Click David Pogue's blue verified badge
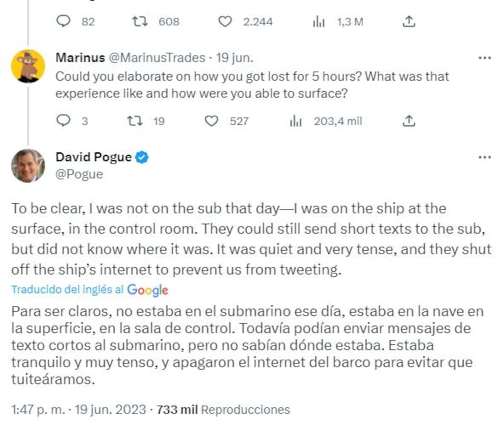The height and width of the screenshot is (425, 504). (142, 157)
